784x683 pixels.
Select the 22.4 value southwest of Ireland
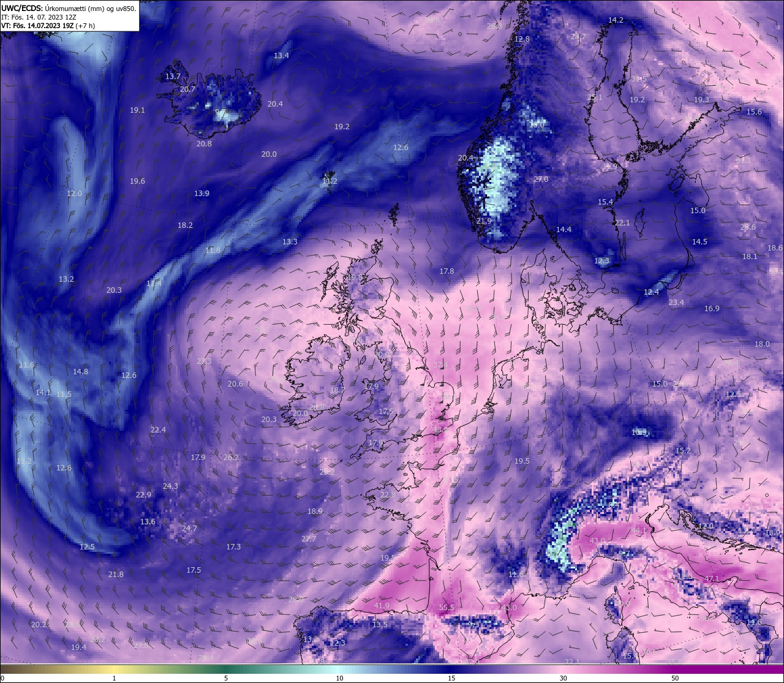(158, 430)
